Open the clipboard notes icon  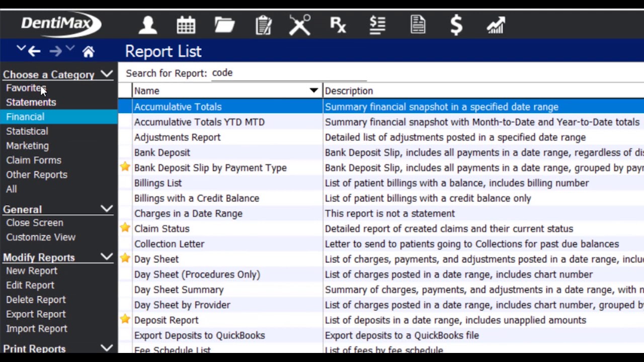[263, 25]
